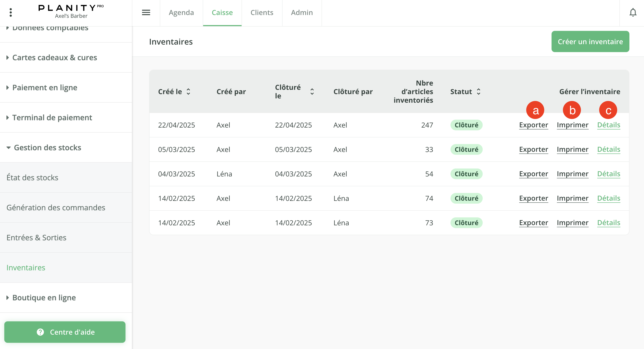
Task: Click the hamburger menu icon
Action: (146, 12)
